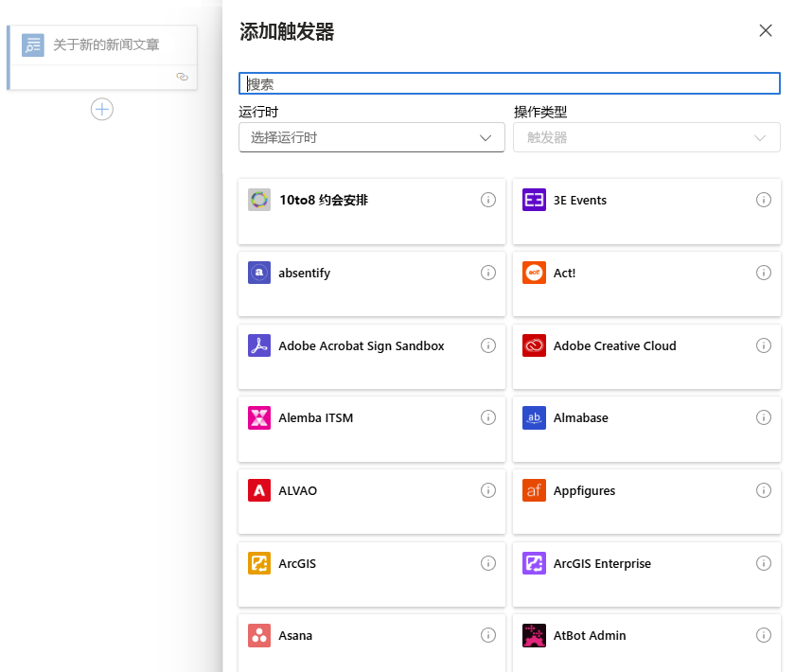Screen dimensions: 795x672
Task: Show info for Alemba ITSM
Action: (488, 418)
